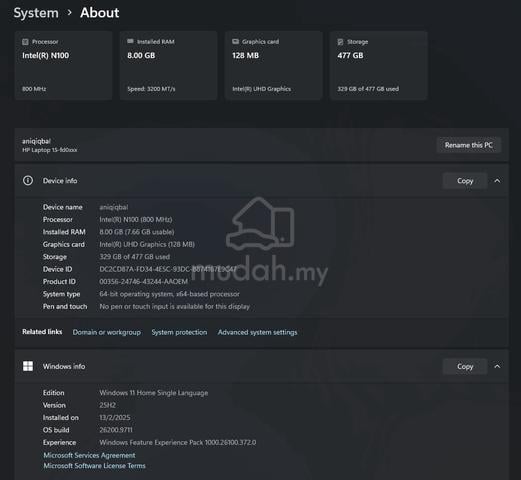The height and width of the screenshot is (480, 521).
Task: Open Microsoft Services Agreement link
Action: click(x=89, y=455)
